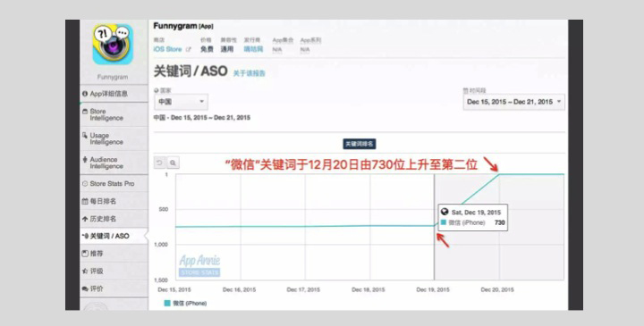644x326 pixels.
Task: Open the 关于该报告 link
Action: 250,73
